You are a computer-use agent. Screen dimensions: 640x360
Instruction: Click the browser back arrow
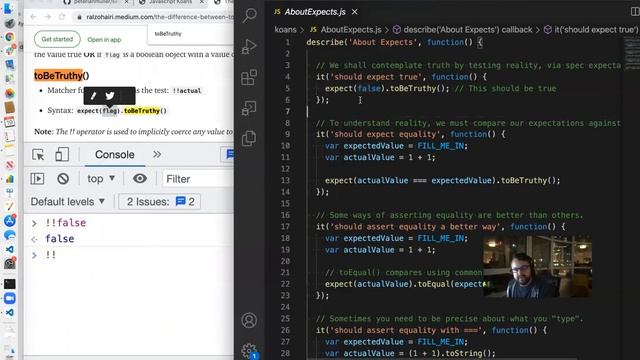pos(33,17)
